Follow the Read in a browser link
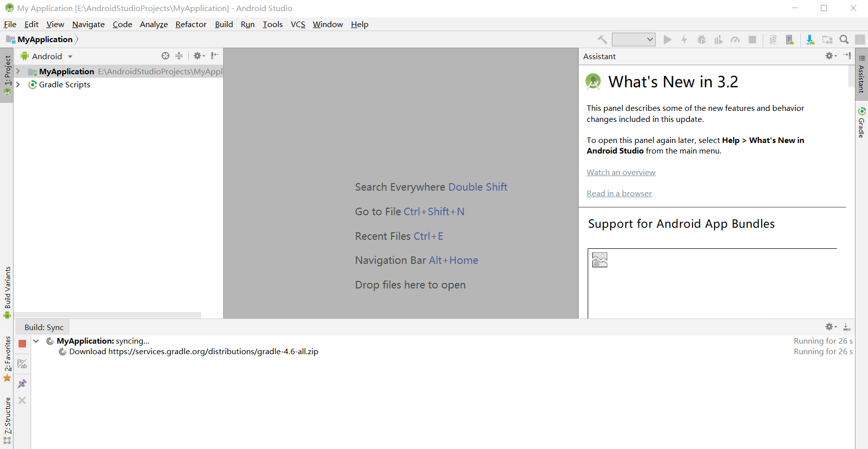The height and width of the screenshot is (449, 868). click(x=619, y=193)
